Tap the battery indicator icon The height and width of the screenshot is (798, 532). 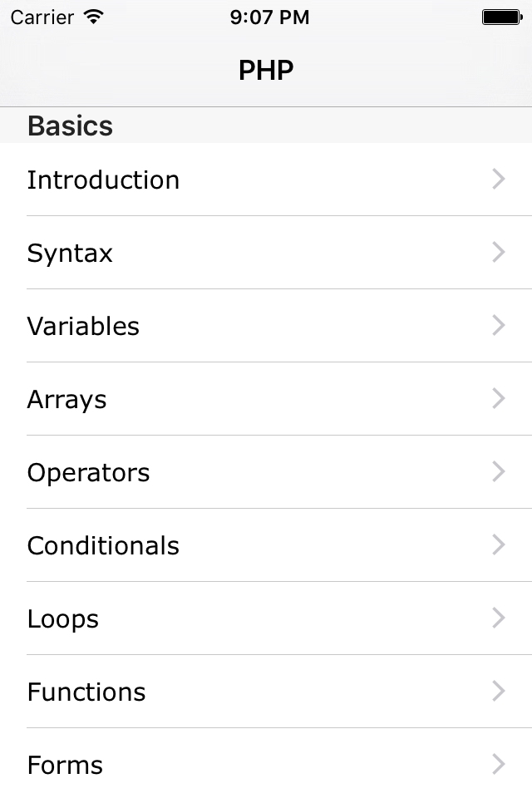tap(502, 16)
